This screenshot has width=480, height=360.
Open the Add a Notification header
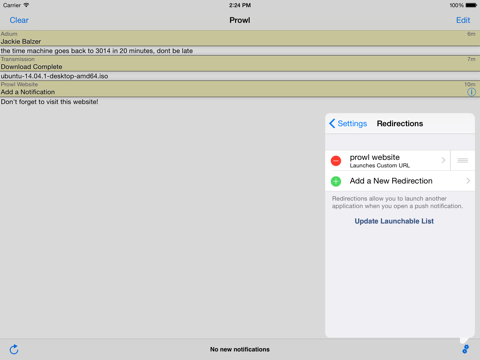[x=240, y=89]
